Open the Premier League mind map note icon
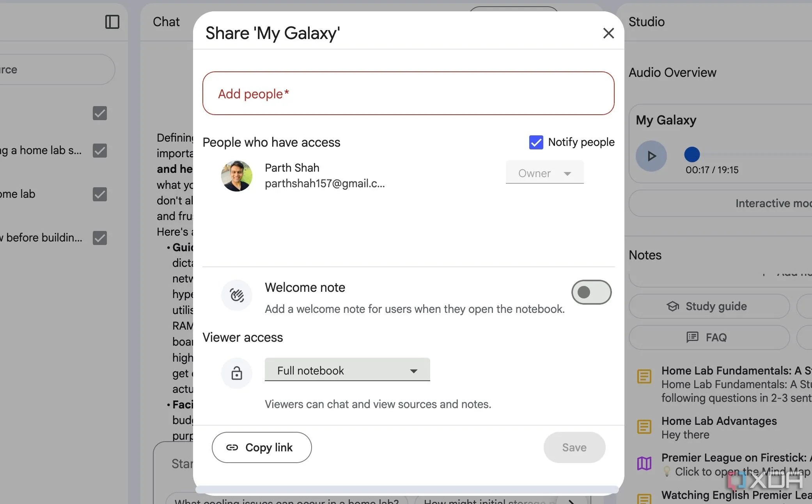The height and width of the screenshot is (504, 812). coord(644,463)
